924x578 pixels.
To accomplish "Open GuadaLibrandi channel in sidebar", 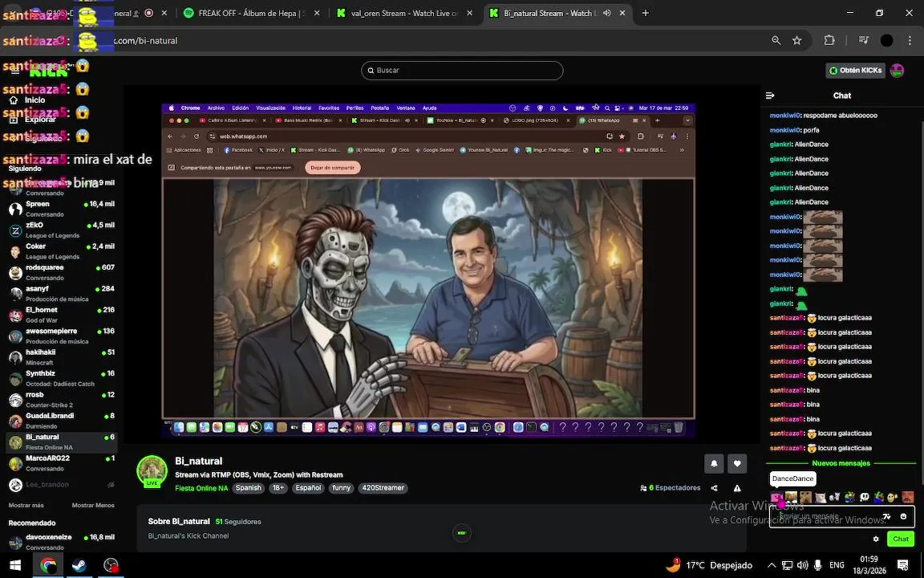I will pos(62,421).
